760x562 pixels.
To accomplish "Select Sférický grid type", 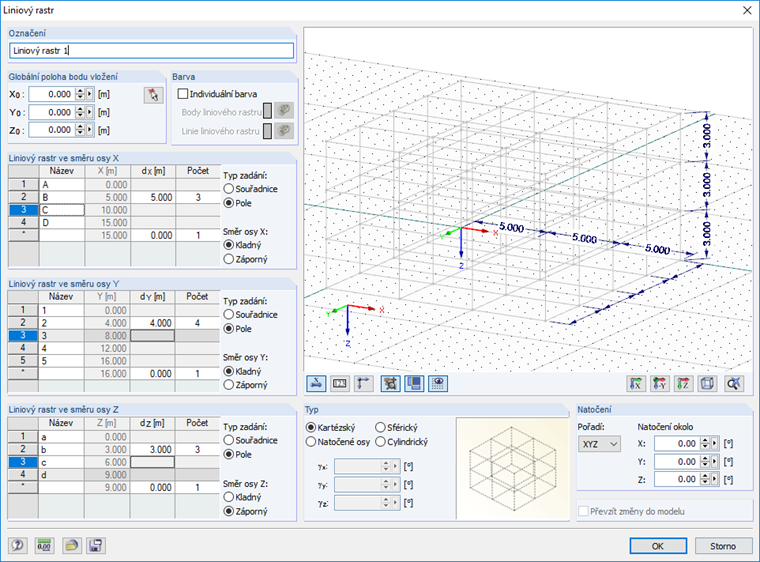I will (380, 427).
